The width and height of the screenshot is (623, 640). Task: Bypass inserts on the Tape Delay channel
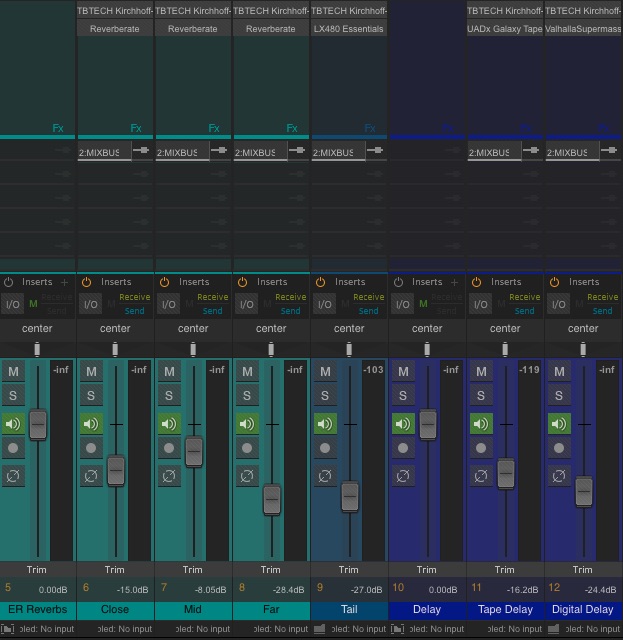pyautogui.click(x=476, y=282)
